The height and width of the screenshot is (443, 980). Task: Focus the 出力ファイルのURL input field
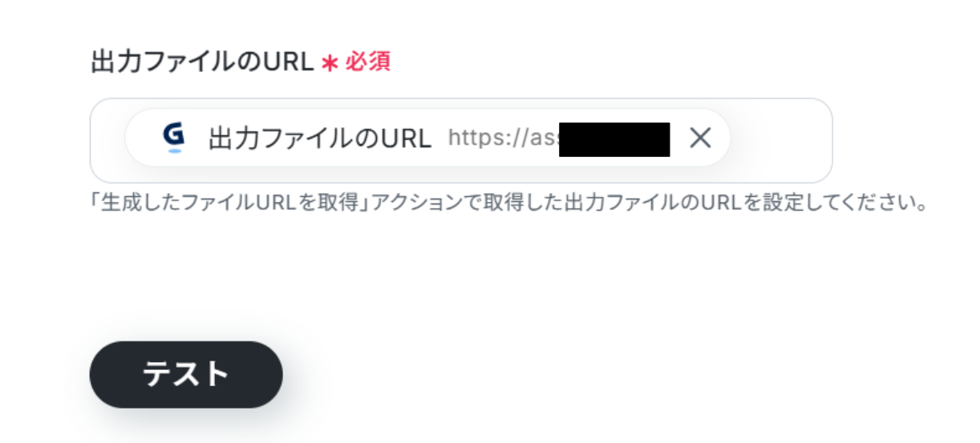(461, 140)
